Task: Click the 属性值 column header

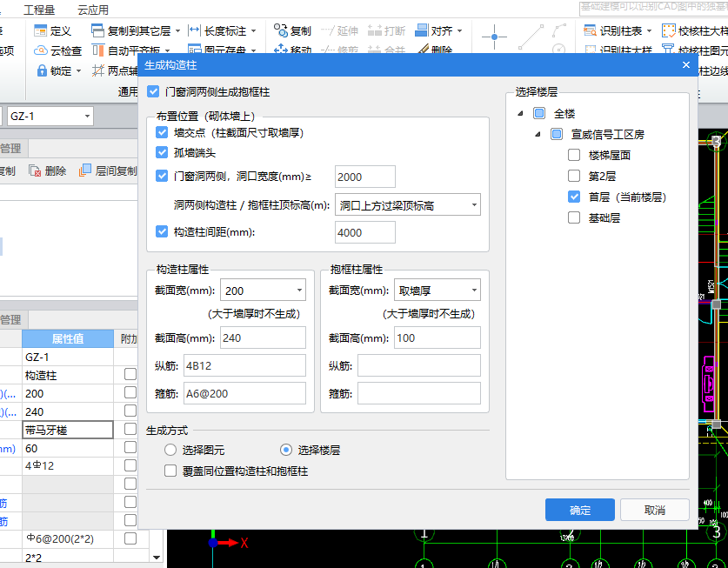Action: [68, 338]
